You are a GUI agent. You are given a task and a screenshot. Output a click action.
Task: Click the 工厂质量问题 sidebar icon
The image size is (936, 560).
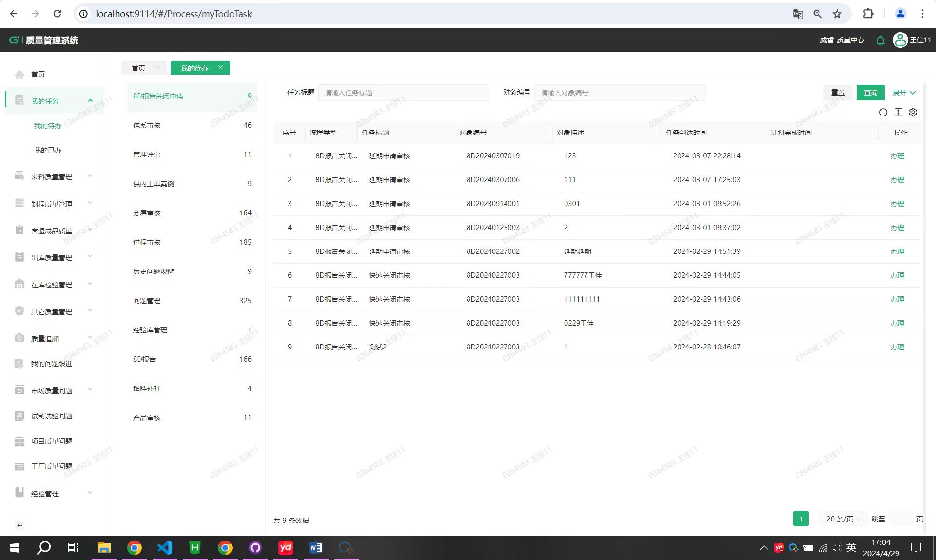(19, 466)
